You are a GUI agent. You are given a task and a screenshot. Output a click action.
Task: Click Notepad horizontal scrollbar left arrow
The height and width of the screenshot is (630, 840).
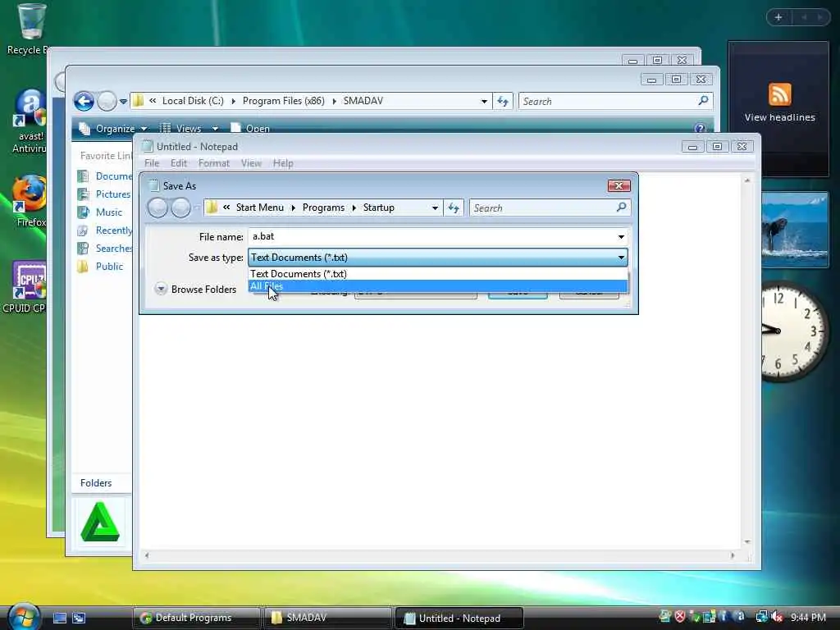(x=147, y=556)
